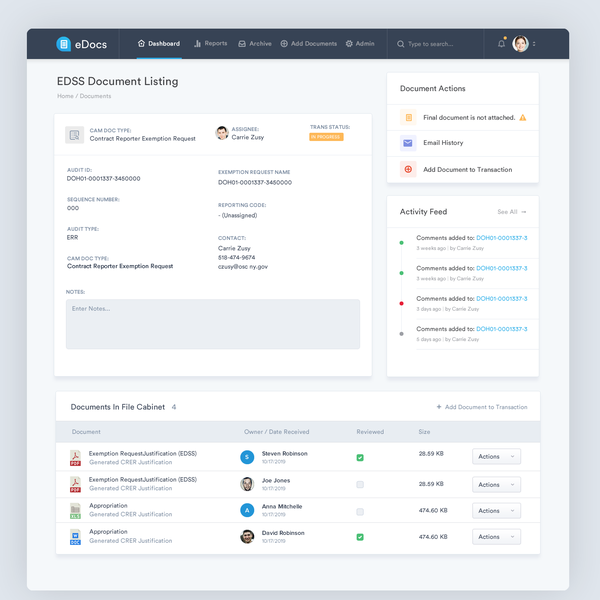Open the Archive menu item
The width and height of the screenshot is (600, 600).
click(255, 44)
